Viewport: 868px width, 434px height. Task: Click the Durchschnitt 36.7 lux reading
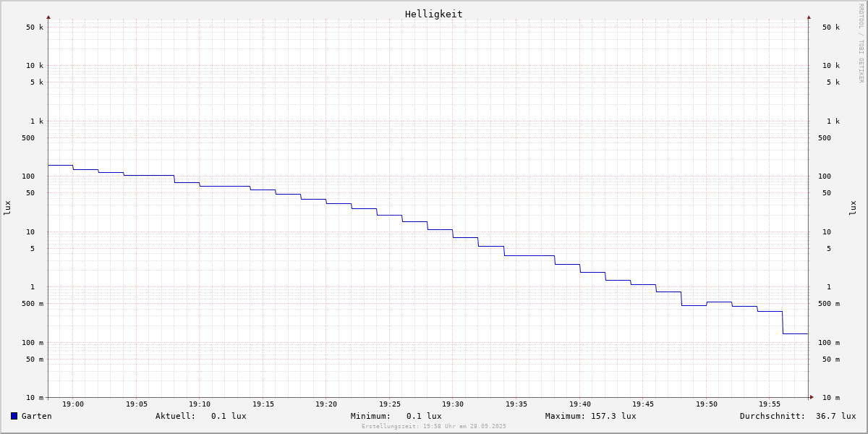pos(798,416)
